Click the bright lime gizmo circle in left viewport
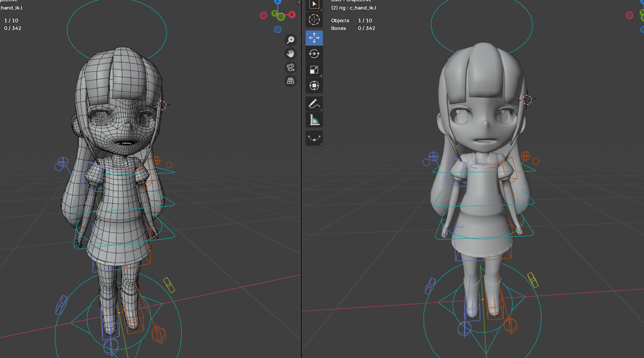Viewport: 644px width, 358px height. point(281,17)
